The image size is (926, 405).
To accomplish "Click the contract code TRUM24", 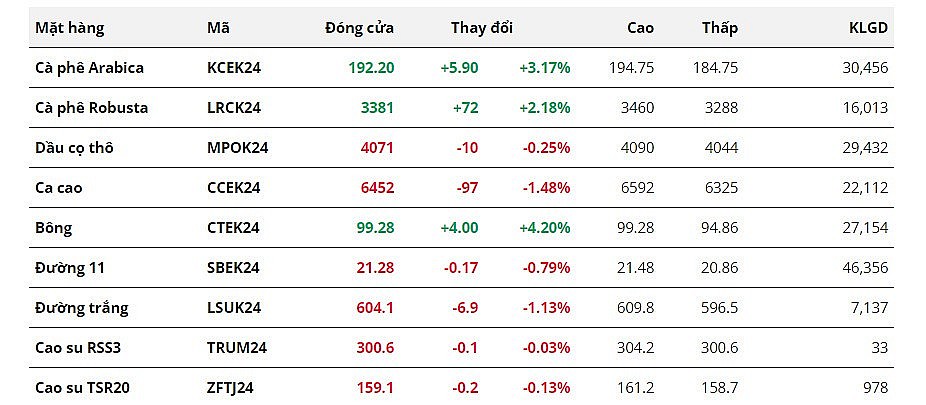I will tap(236, 348).
